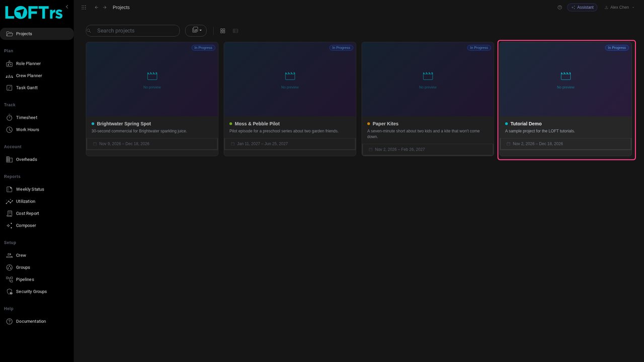The height and width of the screenshot is (362, 644).
Task: Click the help question mark icon
Action: [559, 8]
